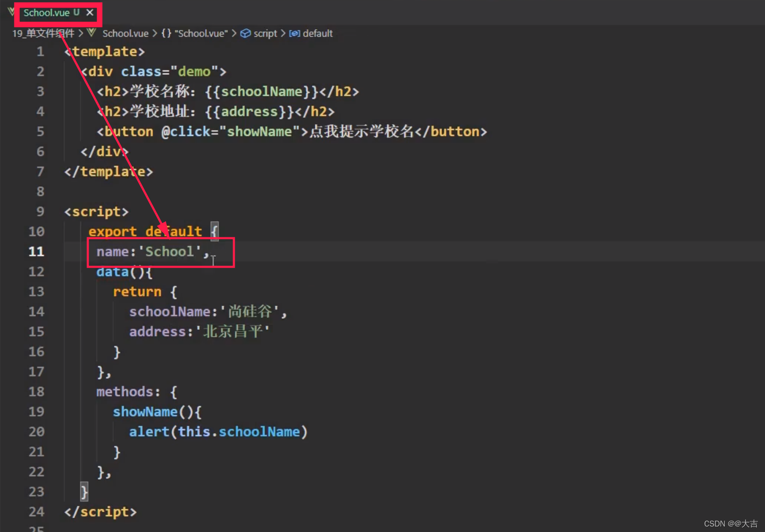Click the closing </script> tag
This screenshot has height=532, width=765.
coord(100,512)
